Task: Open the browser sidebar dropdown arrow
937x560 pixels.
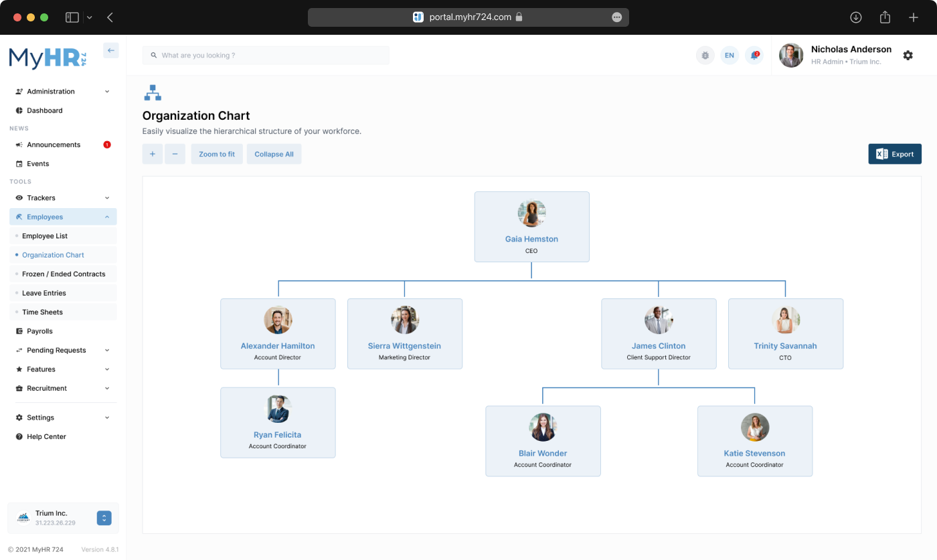Action: pos(90,17)
